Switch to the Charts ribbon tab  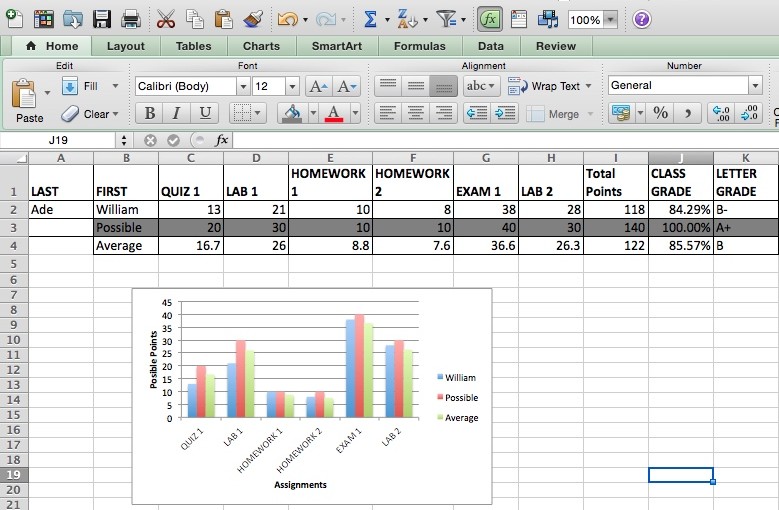click(261, 46)
